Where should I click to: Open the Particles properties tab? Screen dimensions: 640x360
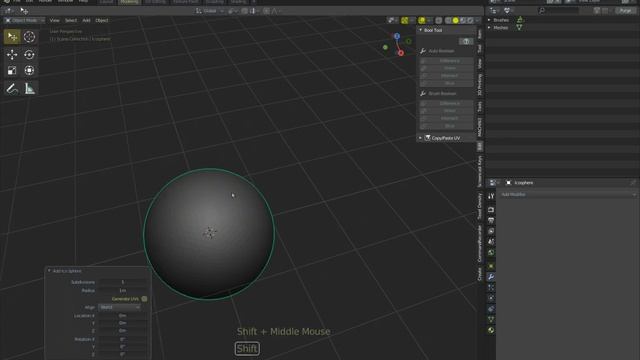491,287
